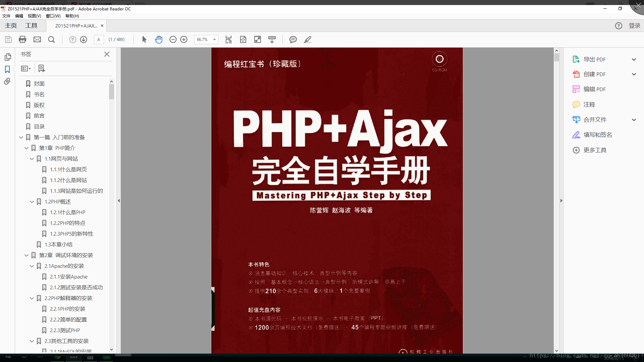Click the scrolling page display icon

[228, 40]
